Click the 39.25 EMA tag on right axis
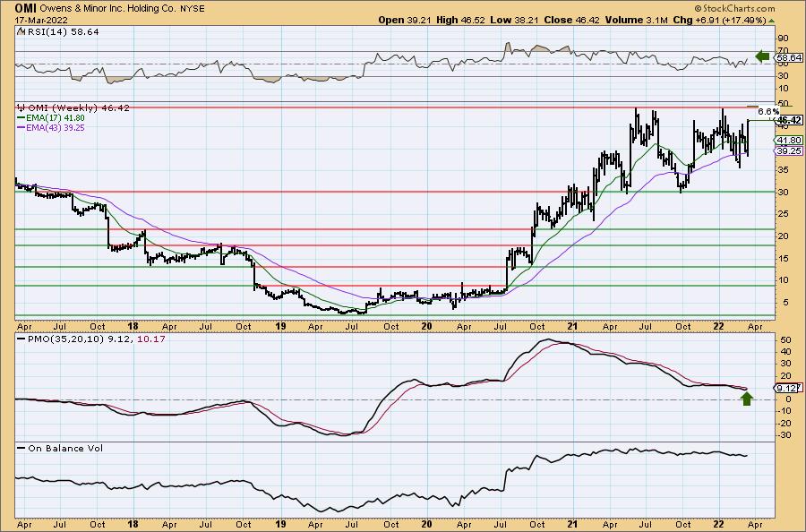Viewport: 806px width, 532px height. coord(788,151)
